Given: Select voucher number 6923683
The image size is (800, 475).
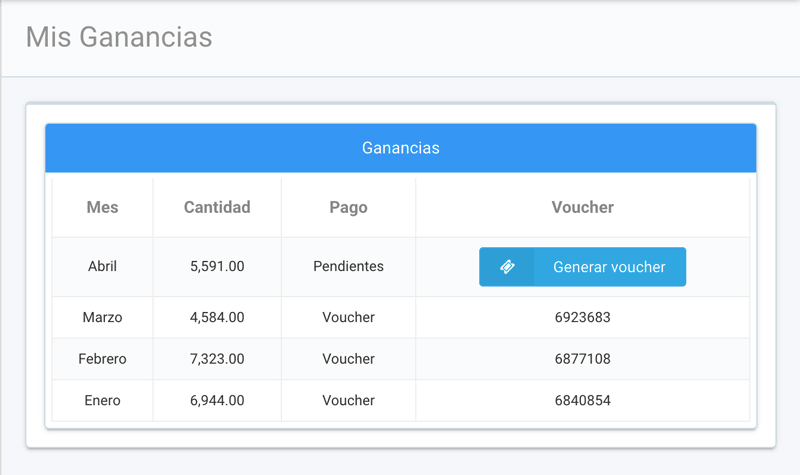Looking at the screenshot, I should tap(583, 317).
